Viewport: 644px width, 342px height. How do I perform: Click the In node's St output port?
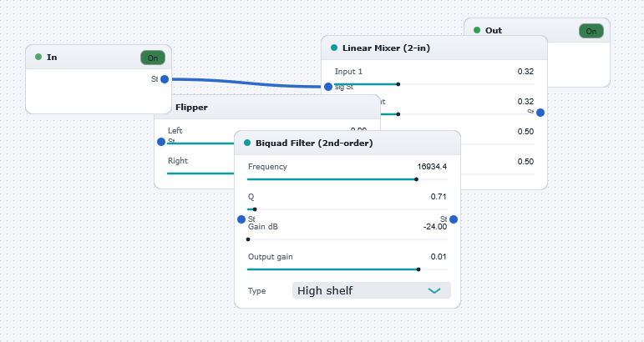tap(165, 79)
